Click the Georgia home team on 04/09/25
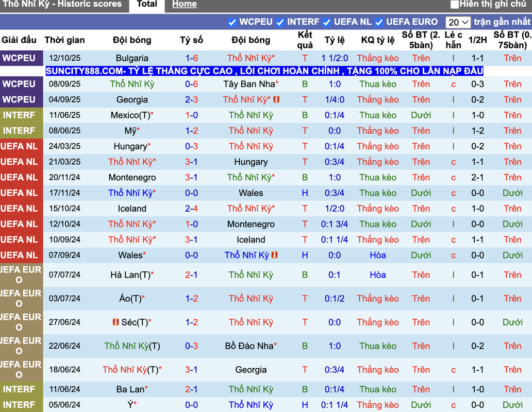Screen dimensions: 532x412 point(132,99)
